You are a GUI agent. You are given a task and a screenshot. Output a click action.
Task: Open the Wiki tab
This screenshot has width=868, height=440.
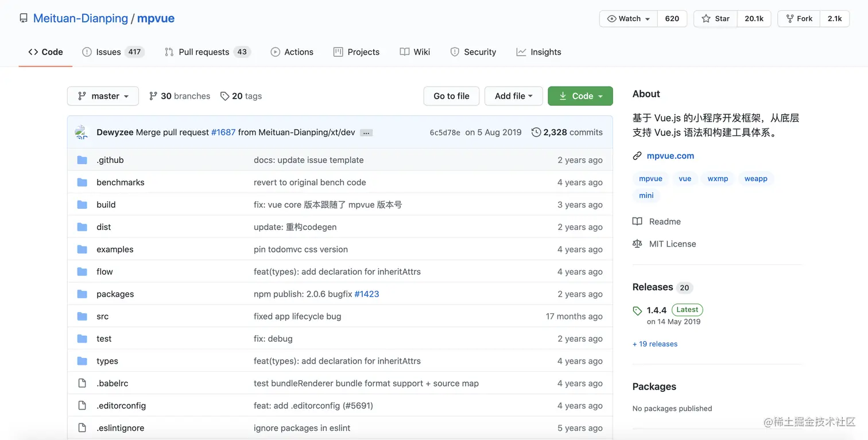pyautogui.click(x=415, y=52)
